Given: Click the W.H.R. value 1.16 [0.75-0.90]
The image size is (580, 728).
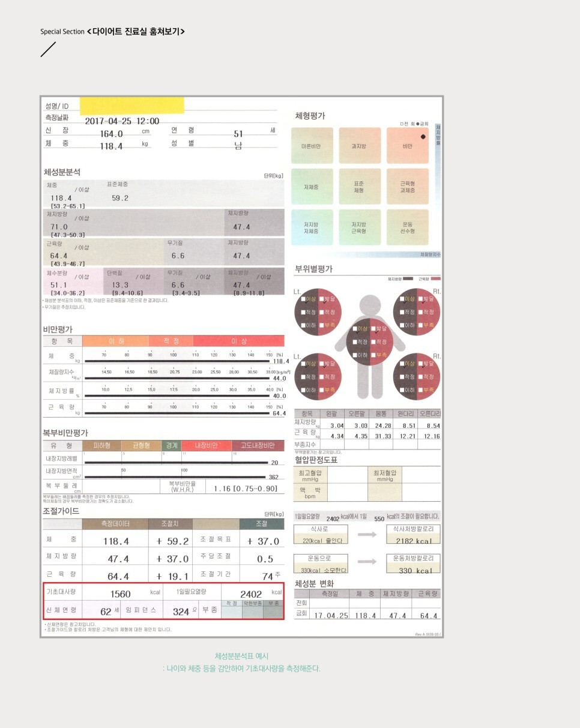Looking at the screenshot, I should pos(245,489).
